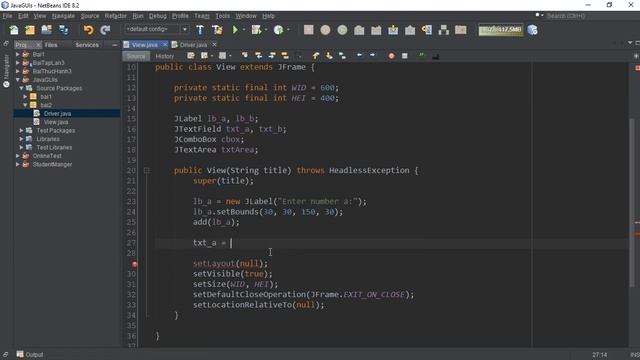Select the OnlineTest project
The height and width of the screenshot is (360, 640).
coord(47,156)
